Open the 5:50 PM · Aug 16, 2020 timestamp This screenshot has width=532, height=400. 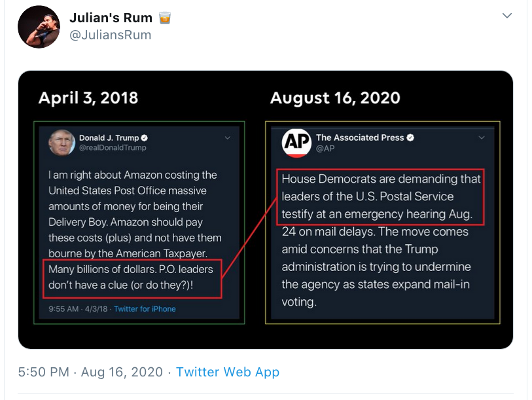pos(90,372)
